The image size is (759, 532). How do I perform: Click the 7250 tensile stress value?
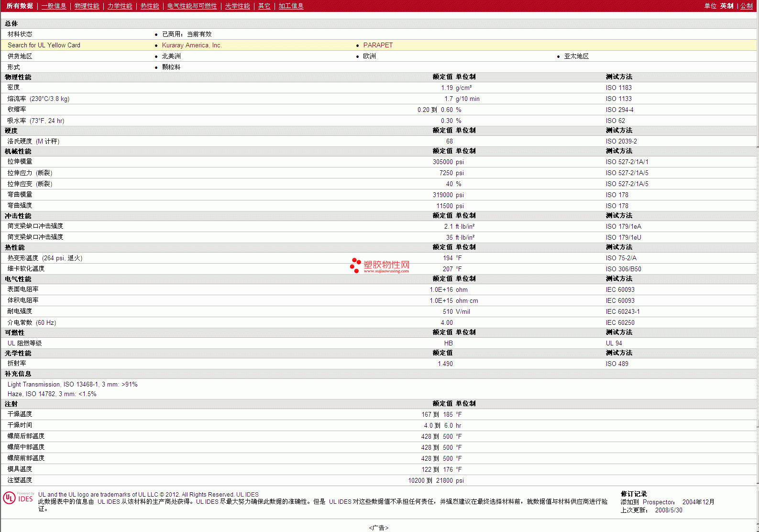click(x=446, y=173)
